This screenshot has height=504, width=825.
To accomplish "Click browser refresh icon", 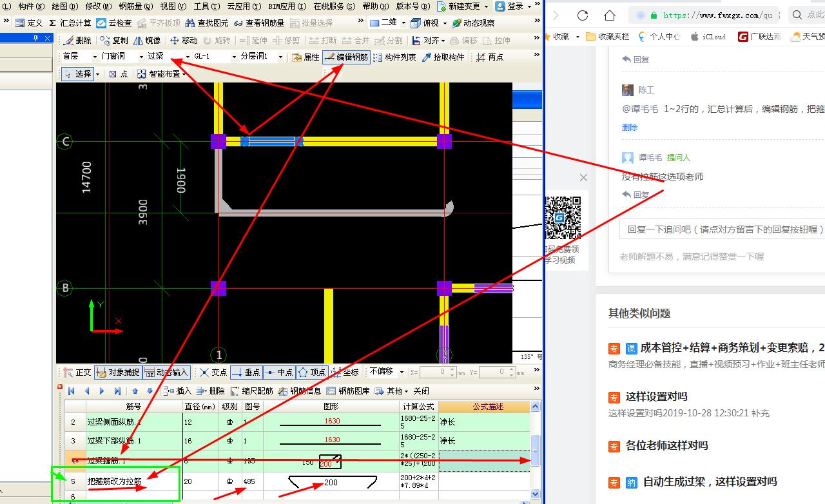I will tap(583, 15).
